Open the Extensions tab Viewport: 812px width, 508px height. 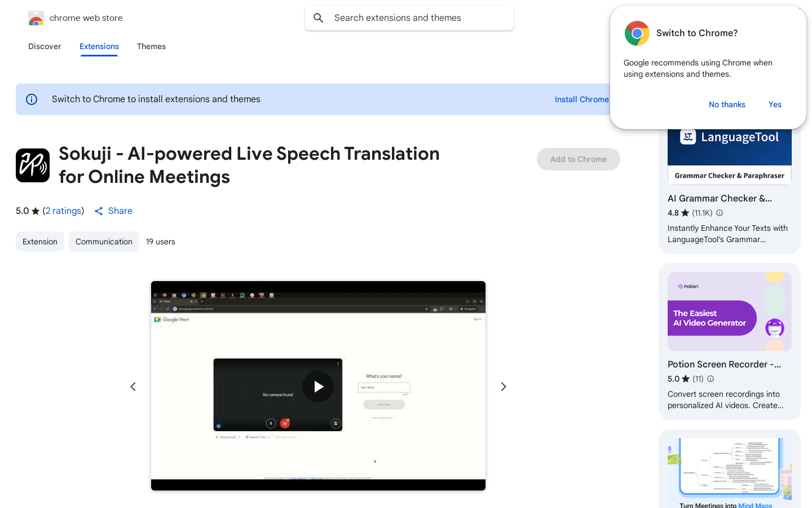tap(99, 46)
